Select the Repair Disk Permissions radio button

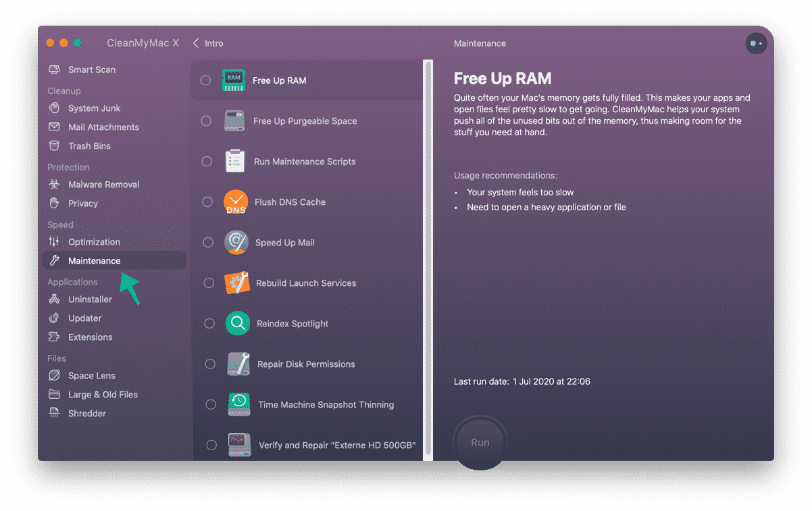210,364
